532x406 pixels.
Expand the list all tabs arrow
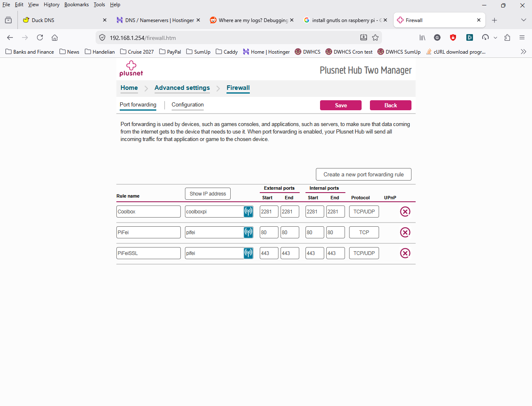coord(523,20)
